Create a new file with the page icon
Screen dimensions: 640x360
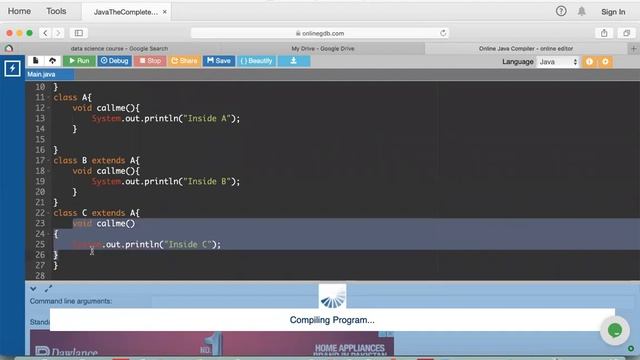[x=36, y=61]
